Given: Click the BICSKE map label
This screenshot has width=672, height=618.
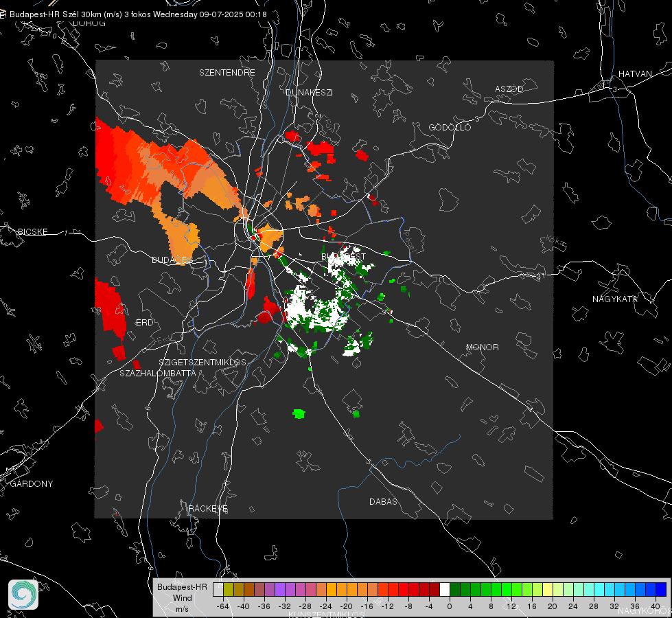Looking at the screenshot, I should [32, 231].
